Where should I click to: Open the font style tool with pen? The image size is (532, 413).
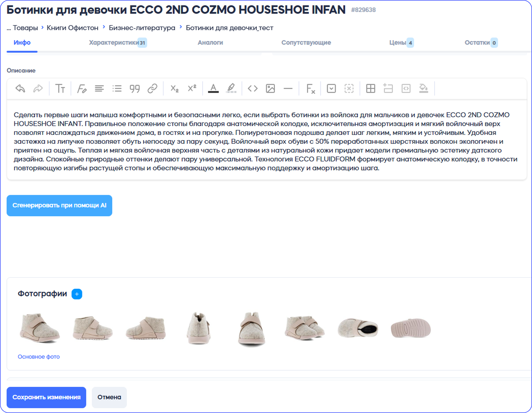tap(82, 89)
